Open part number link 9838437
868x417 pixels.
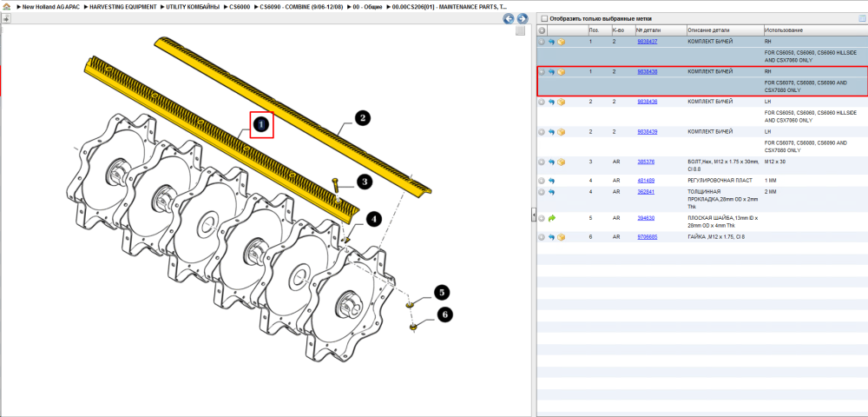tap(648, 42)
